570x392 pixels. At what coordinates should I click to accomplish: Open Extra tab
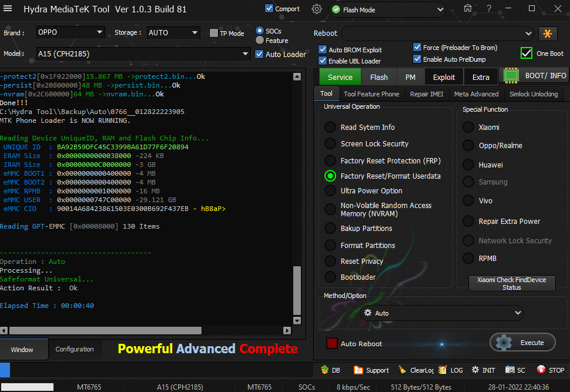(x=481, y=77)
